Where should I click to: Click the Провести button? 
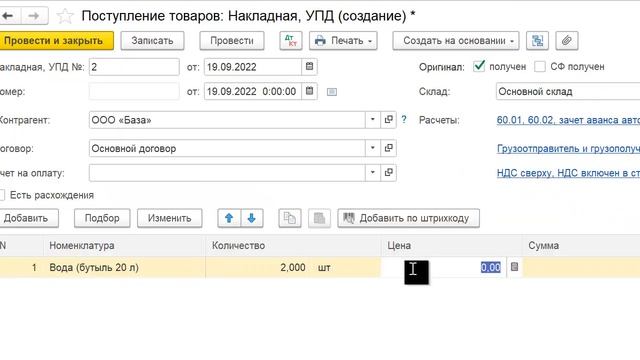pos(232,40)
